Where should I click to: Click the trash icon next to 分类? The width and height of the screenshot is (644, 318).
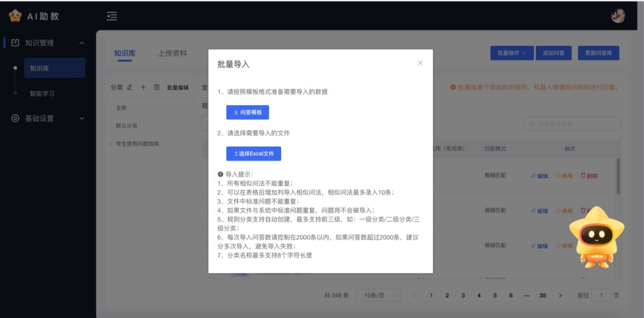point(156,87)
